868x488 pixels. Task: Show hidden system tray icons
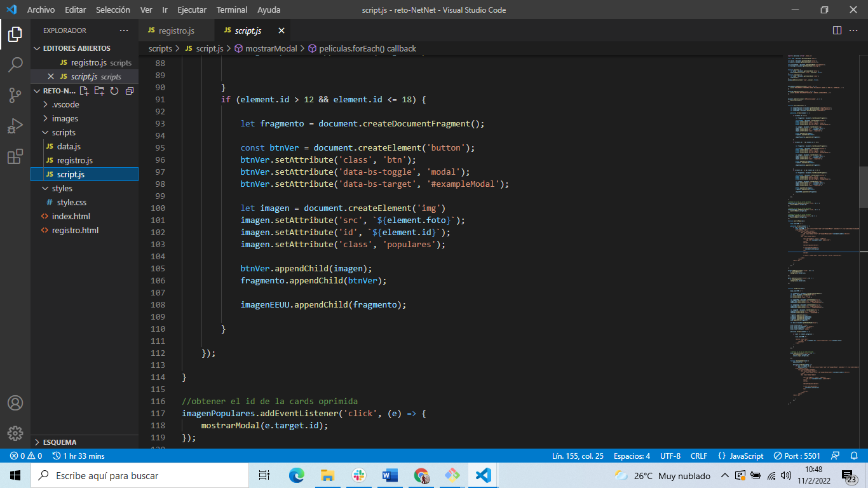point(724,475)
